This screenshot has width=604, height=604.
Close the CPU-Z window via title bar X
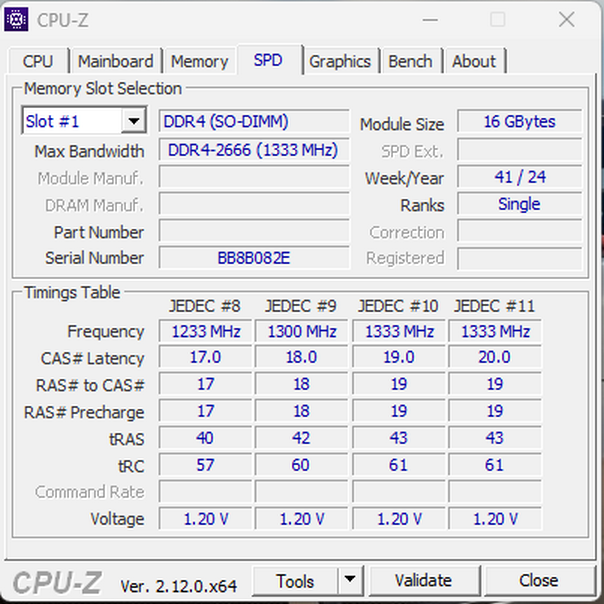(x=567, y=19)
